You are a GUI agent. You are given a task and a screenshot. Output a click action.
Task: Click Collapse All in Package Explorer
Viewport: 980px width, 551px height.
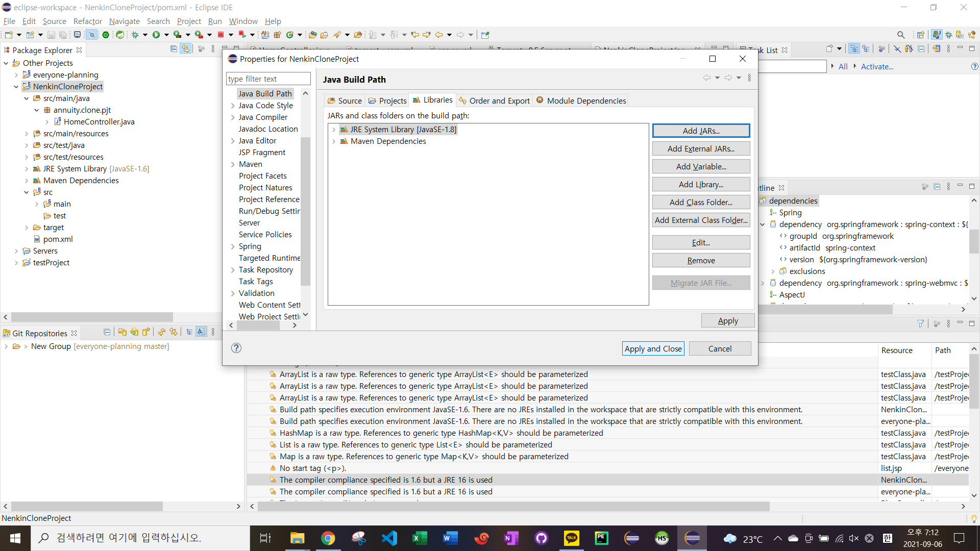click(x=174, y=49)
